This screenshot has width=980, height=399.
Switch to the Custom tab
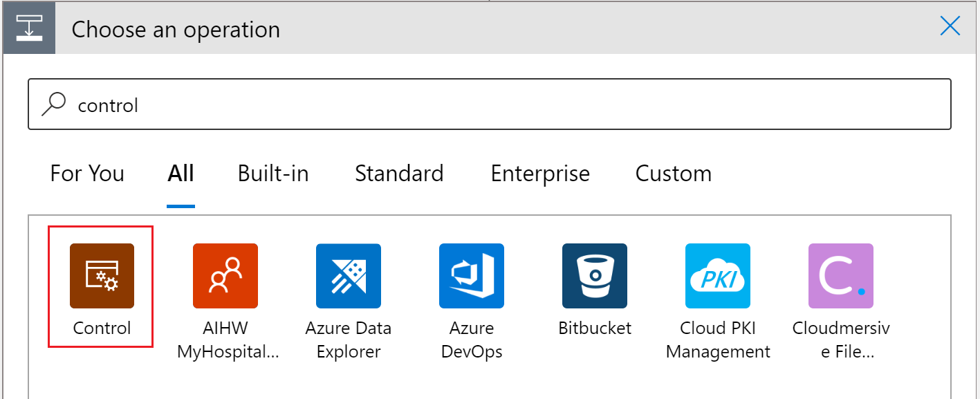[673, 174]
